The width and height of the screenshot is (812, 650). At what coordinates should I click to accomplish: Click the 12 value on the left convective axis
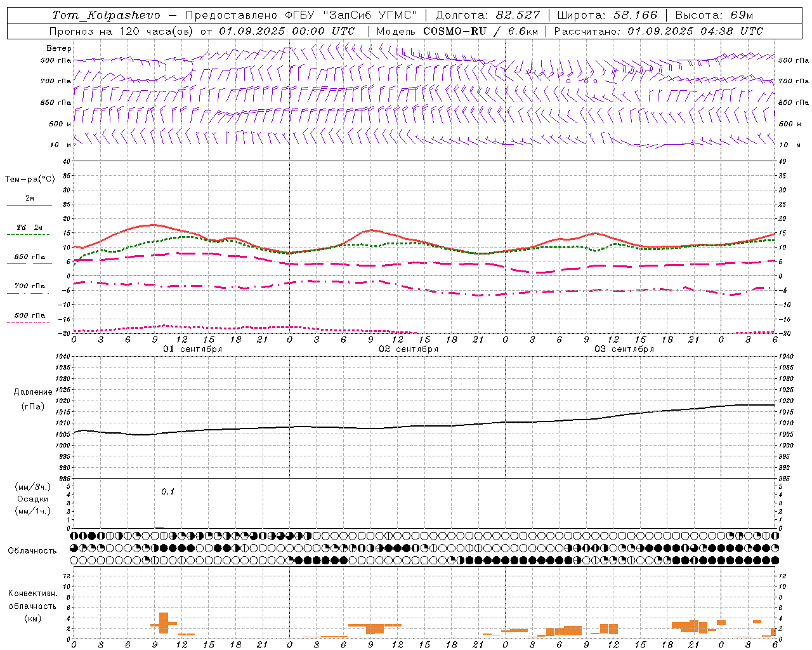pyautogui.click(x=67, y=576)
